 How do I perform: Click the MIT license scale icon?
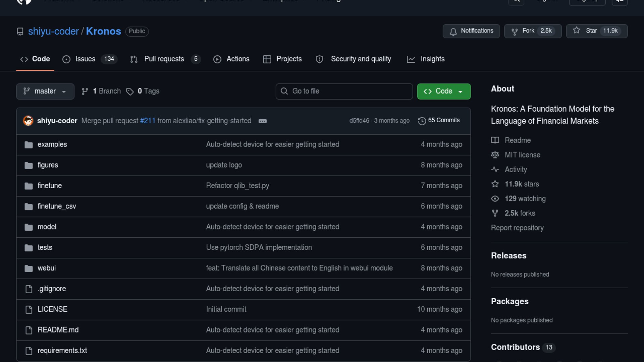point(495,155)
